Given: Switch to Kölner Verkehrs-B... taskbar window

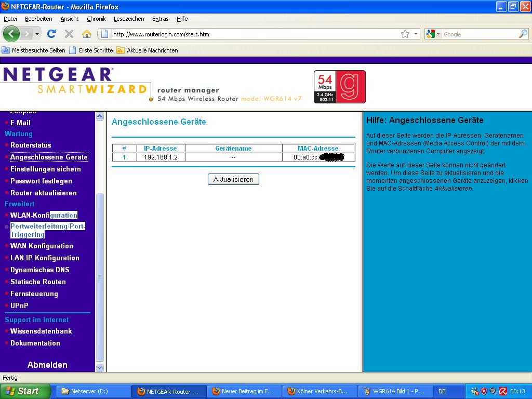Looking at the screenshot, I should (320, 391).
